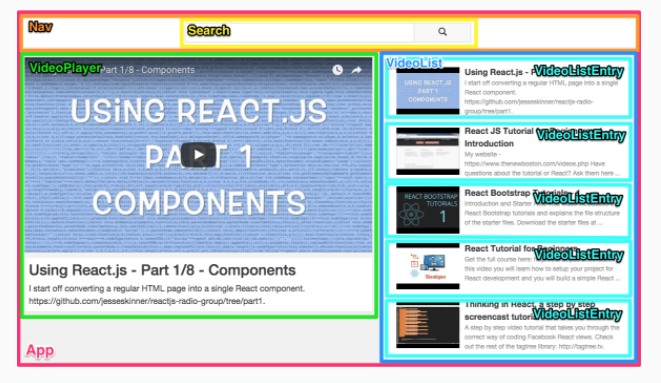Play the Using React.js video
Viewport: 661px width, 383px height.
click(x=199, y=155)
